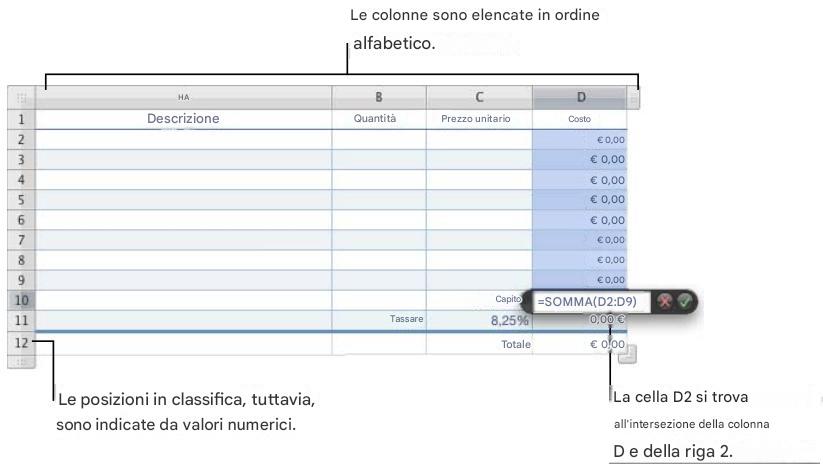Click the 8,25% tax rate cell
Image resolution: width=823 pixels, height=464 pixels.
coord(479,320)
